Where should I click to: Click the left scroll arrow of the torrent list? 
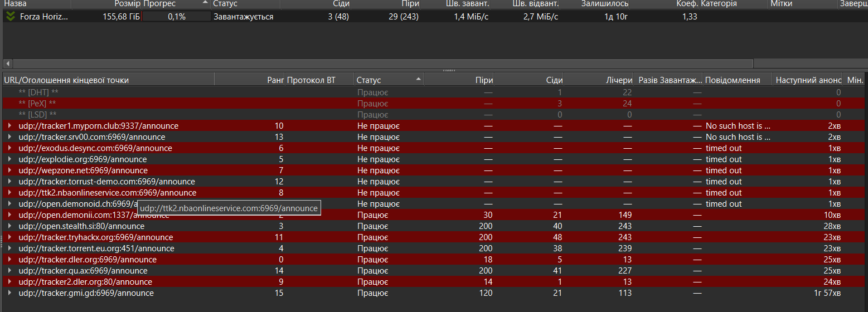tap(7, 64)
